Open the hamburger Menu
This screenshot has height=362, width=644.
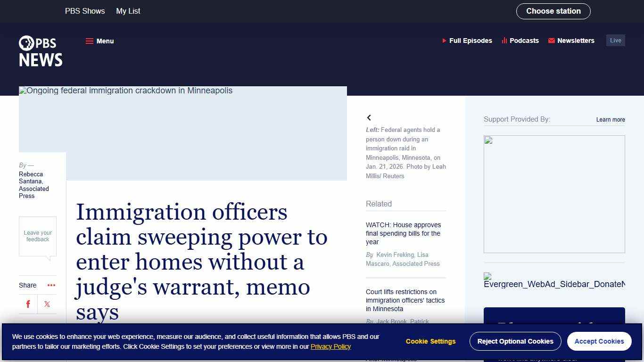pos(99,41)
